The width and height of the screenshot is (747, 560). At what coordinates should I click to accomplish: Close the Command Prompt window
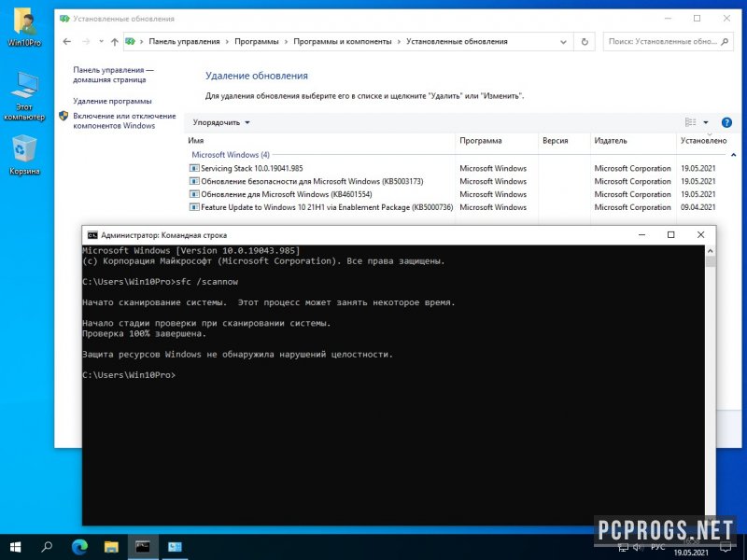700,235
